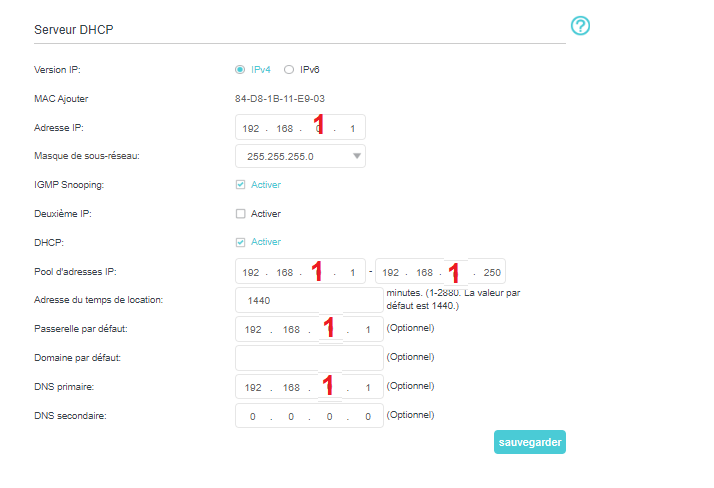Select the IPv4 radio button

pos(240,70)
